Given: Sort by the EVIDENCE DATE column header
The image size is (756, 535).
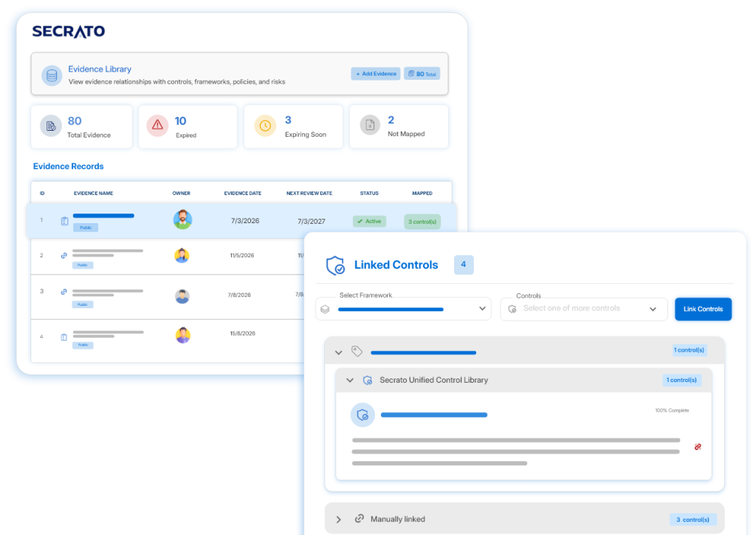Looking at the screenshot, I should click(242, 194).
